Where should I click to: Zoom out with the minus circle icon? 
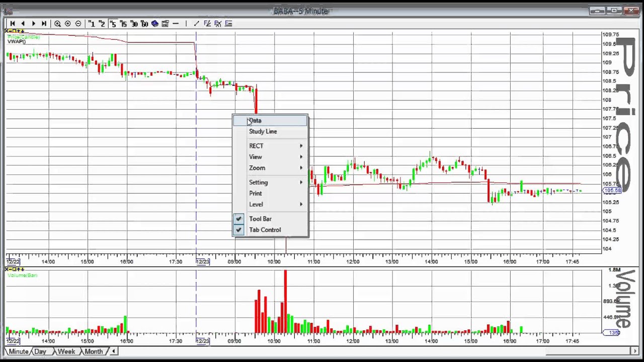pyautogui.click(x=78, y=24)
